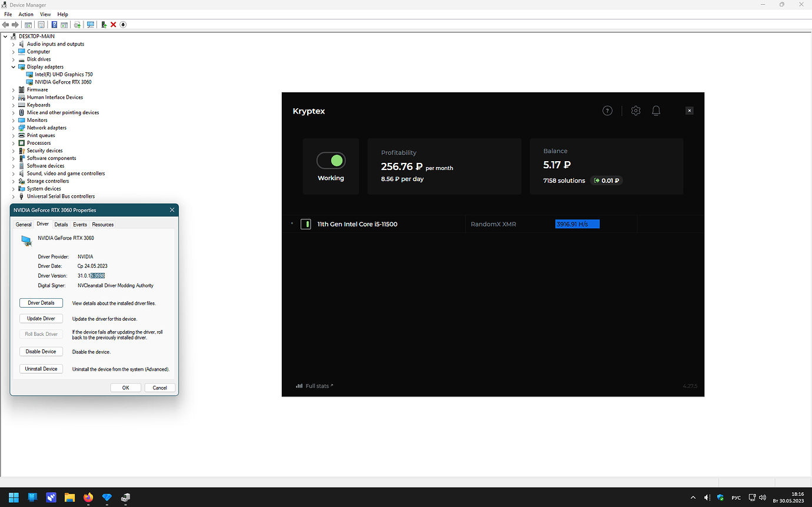Click the blue question mark Help toolbar icon

pyautogui.click(x=54, y=25)
